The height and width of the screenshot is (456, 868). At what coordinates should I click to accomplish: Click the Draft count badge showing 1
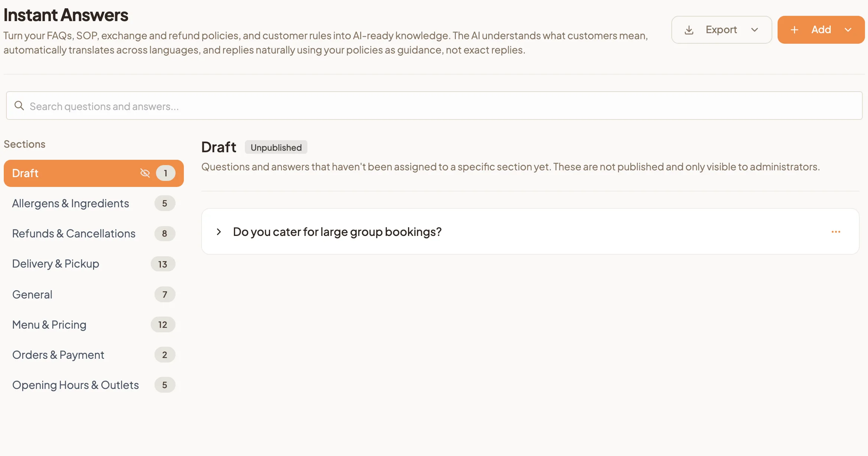coord(166,173)
